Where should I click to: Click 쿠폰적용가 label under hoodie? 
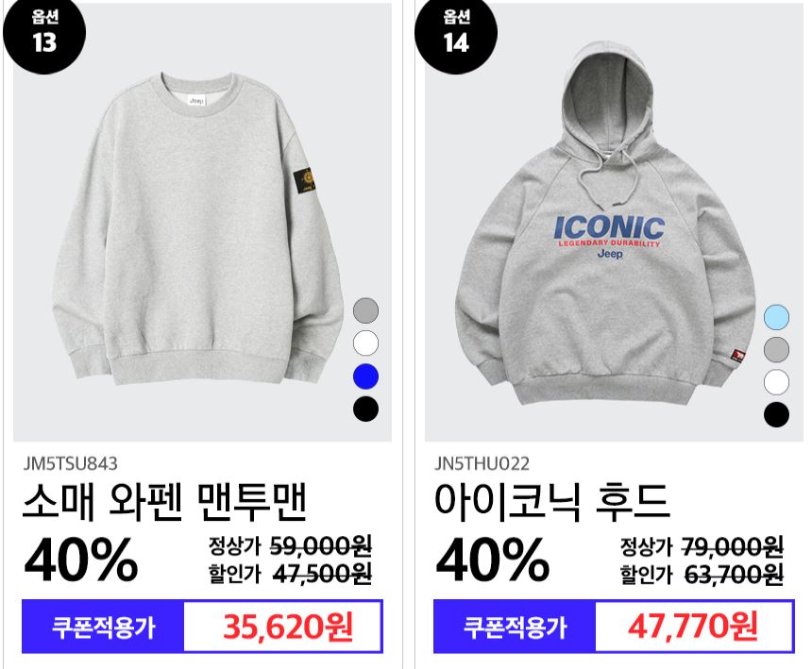tap(515, 627)
